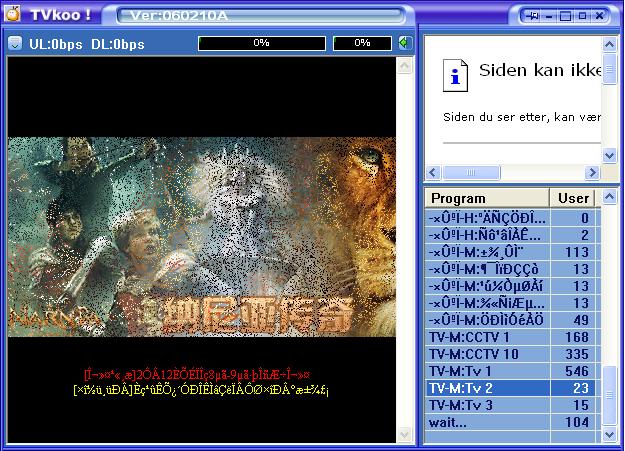Click the Narnia video picture

[x=202, y=237]
